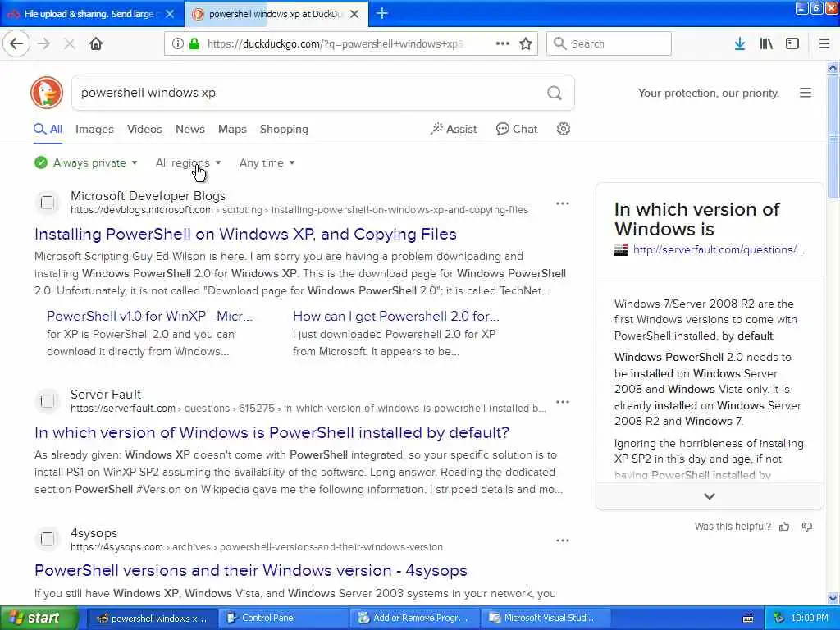Open the browser Home page
840x630 pixels.
click(96, 44)
